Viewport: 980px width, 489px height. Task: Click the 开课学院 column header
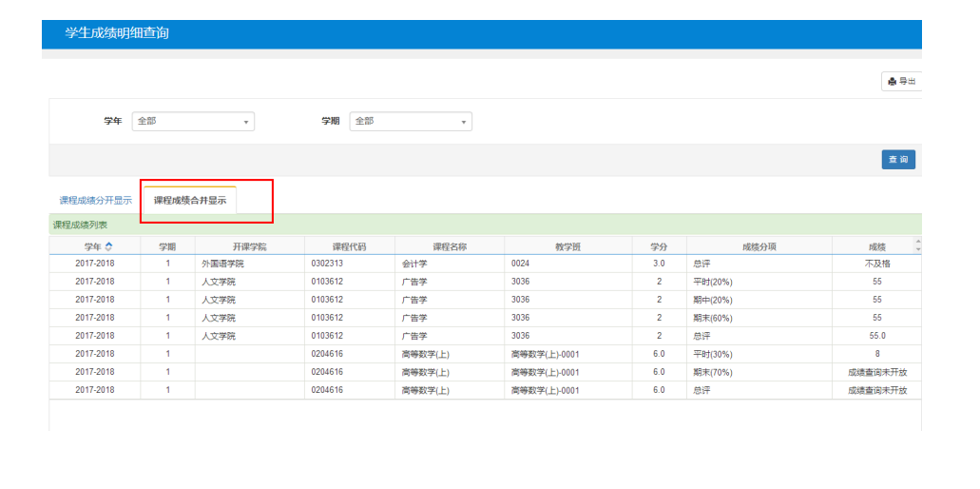(x=249, y=246)
